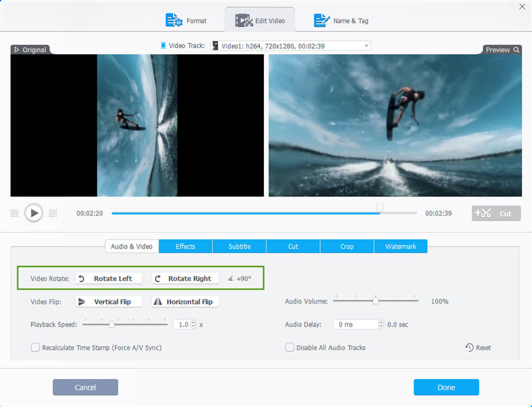This screenshot has height=407, width=532.
Task: Play the video with the play button
Action: [34, 213]
